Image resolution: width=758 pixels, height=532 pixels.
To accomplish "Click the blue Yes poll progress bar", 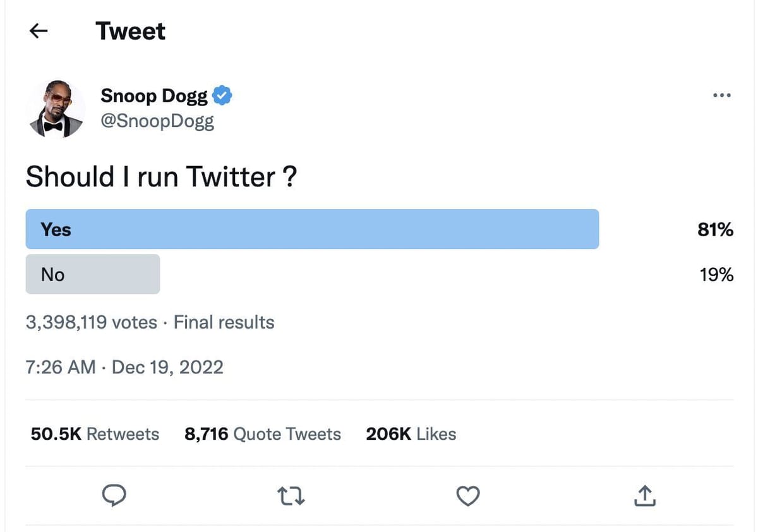I will pyautogui.click(x=311, y=229).
